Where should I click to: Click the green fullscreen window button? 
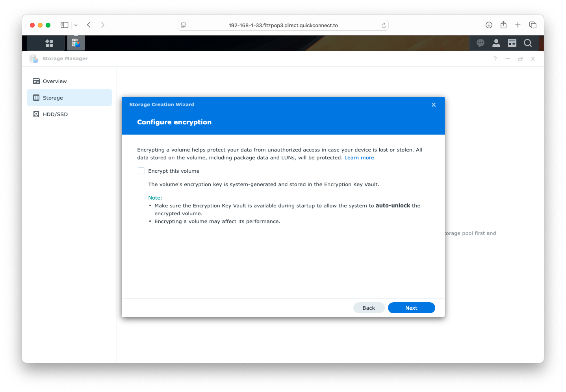pos(48,25)
